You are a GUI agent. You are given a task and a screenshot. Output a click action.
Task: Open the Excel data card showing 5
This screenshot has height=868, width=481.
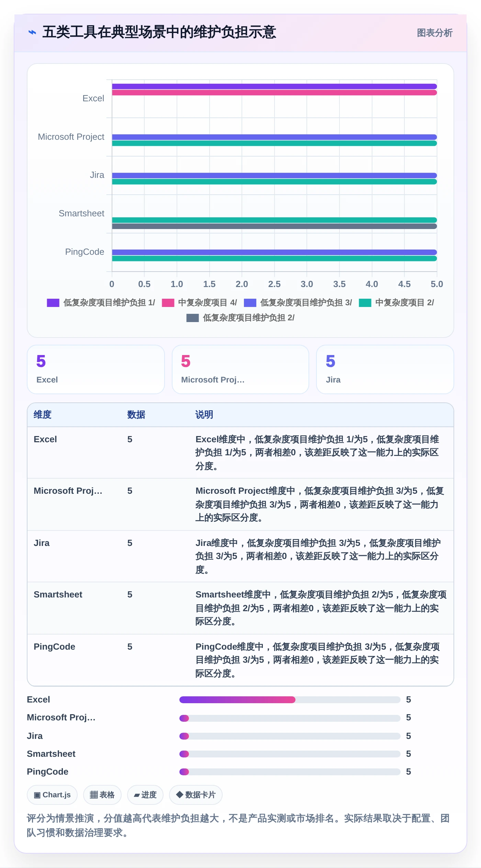click(96, 369)
